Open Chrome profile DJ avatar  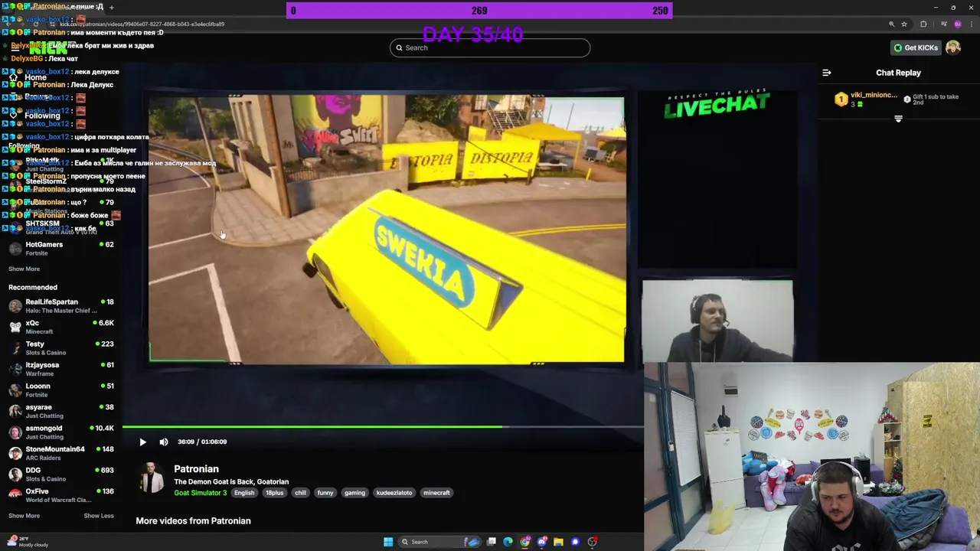click(957, 24)
